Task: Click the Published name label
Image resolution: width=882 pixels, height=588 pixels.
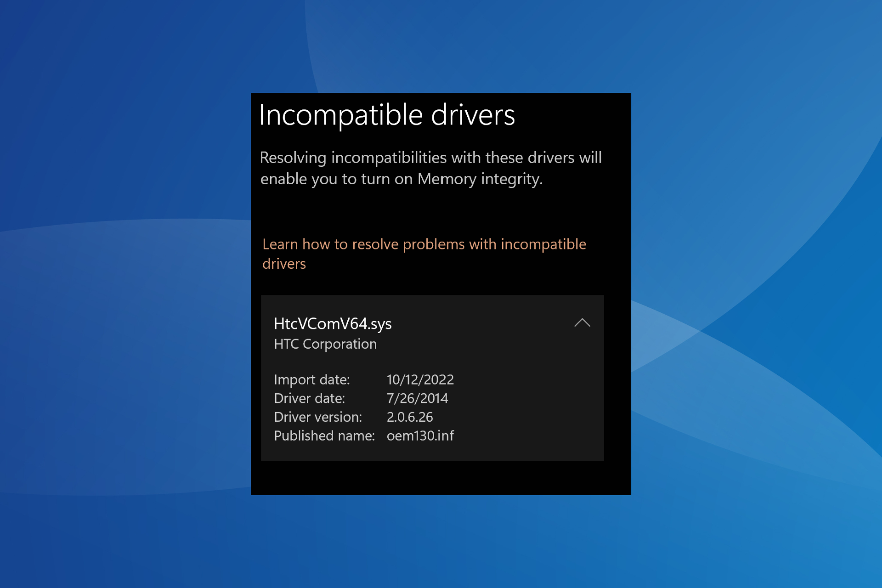Action: (x=324, y=435)
